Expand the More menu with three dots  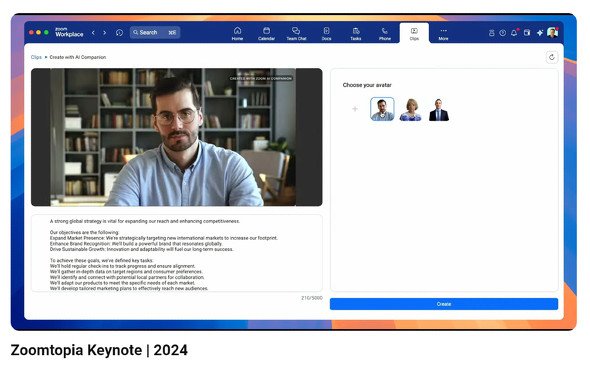tap(443, 33)
